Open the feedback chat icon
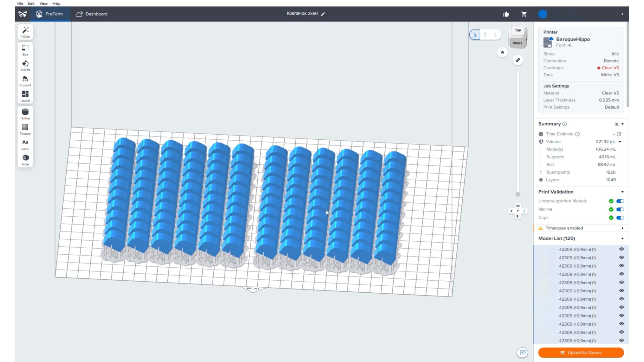The width and height of the screenshot is (644, 362). pyautogui.click(x=522, y=352)
